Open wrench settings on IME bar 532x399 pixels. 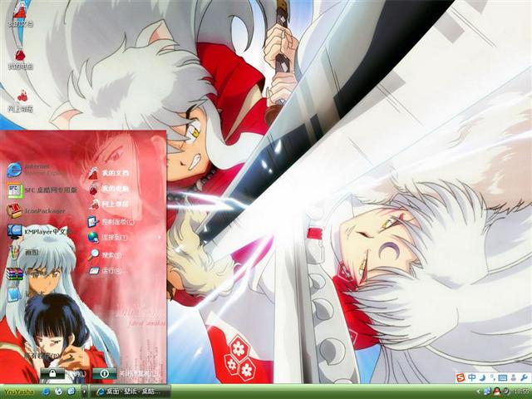[524, 377]
